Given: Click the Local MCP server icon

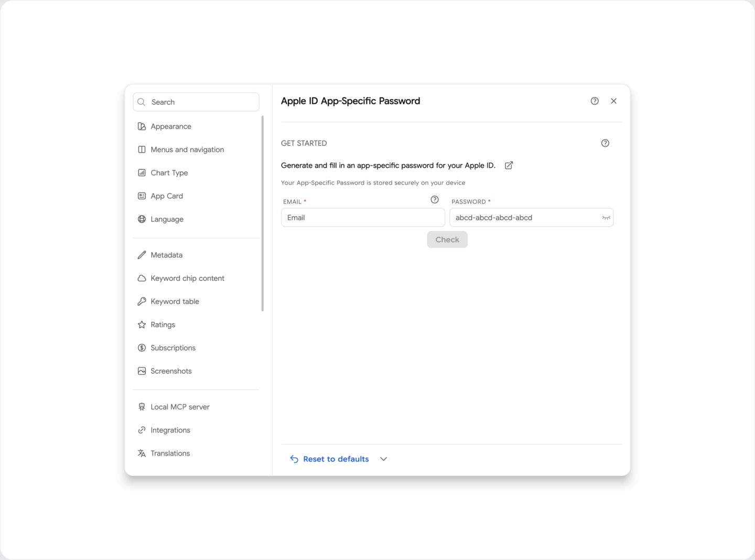Looking at the screenshot, I should (x=142, y=407).
